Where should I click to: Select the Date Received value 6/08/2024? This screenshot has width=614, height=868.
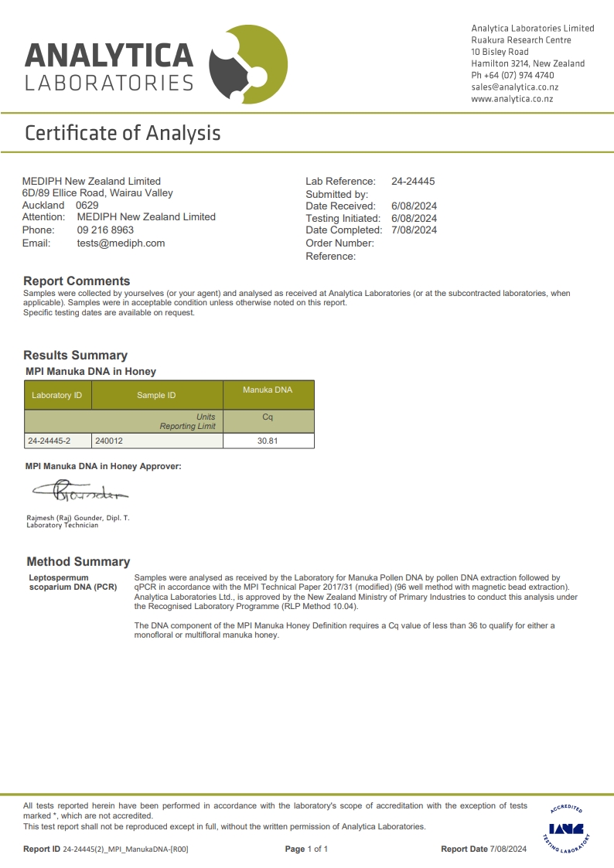pos(414,206)
